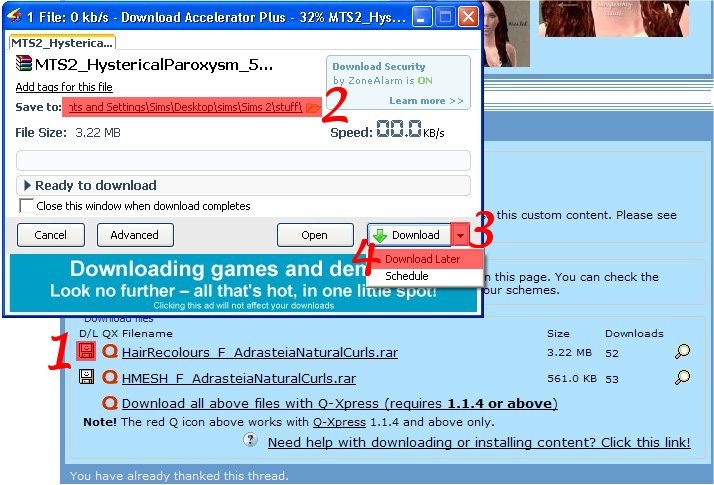Click Add tags for this file link
Image resolution: width=714 pixels, height=485 pixels.
64,87
